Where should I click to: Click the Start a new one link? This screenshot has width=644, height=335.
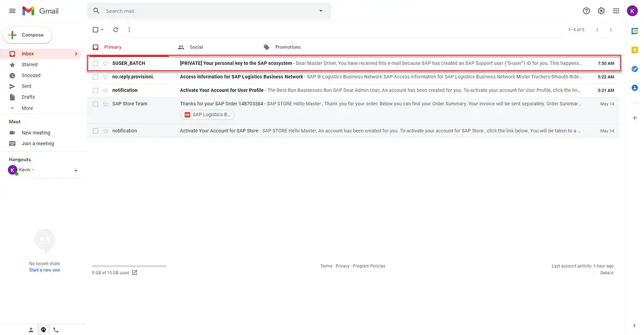[44, 270]
